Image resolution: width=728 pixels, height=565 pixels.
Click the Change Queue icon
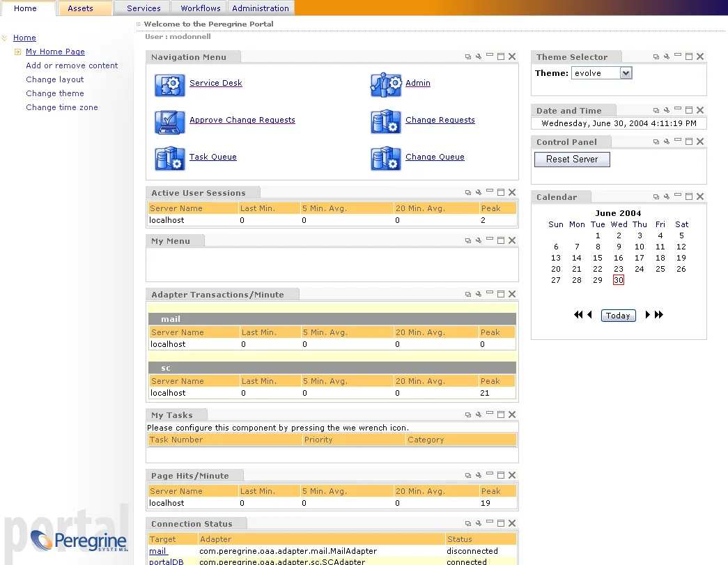click(x=386, y=158)
